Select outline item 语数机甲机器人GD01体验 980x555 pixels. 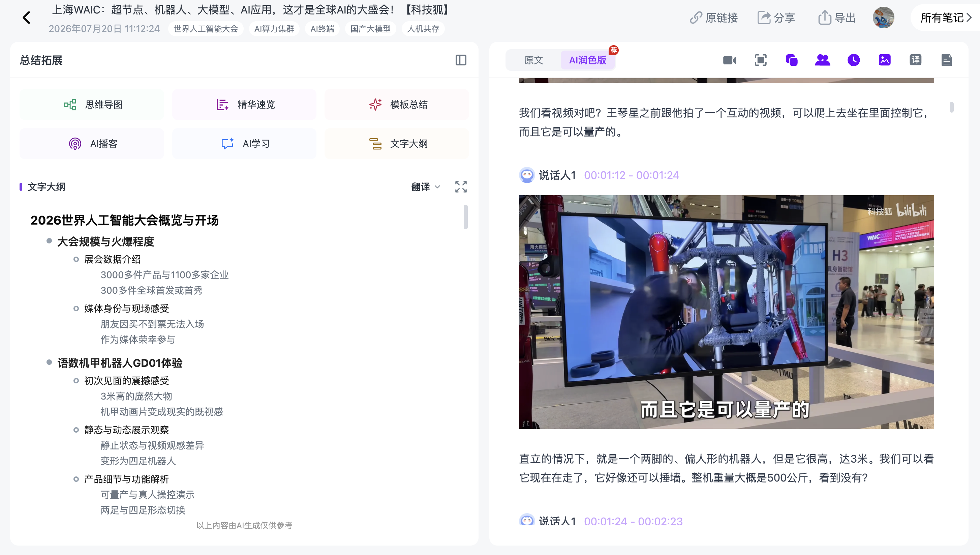(x=120, y=363)
